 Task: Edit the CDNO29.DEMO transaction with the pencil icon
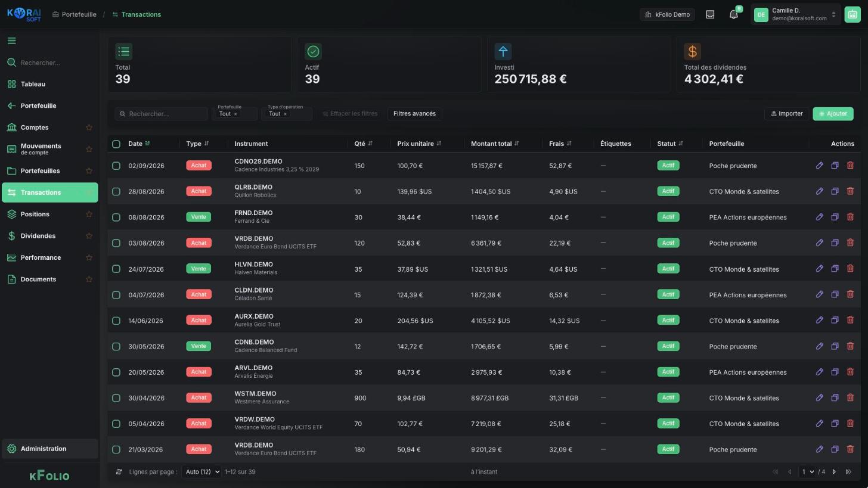[x=819, y=166]
